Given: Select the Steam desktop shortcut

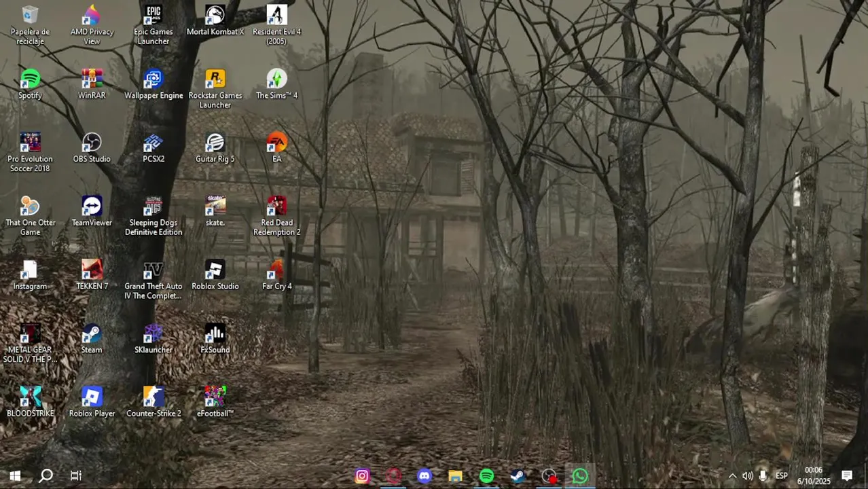Looking at the screenshot, I should 92,338.
